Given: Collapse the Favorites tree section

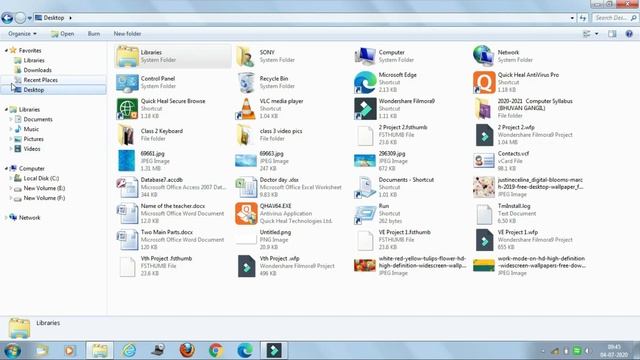Looking at the screenshot, I should point(6,51).
